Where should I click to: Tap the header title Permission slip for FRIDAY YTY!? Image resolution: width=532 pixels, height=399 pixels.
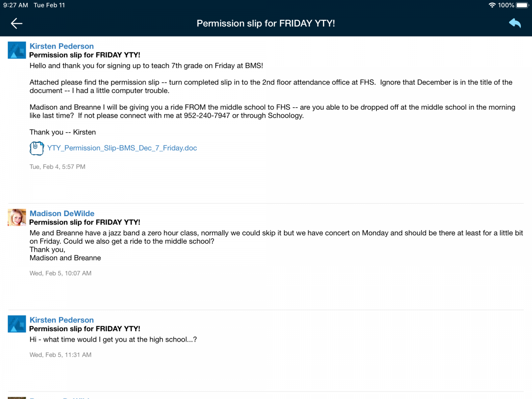(266, 23)
